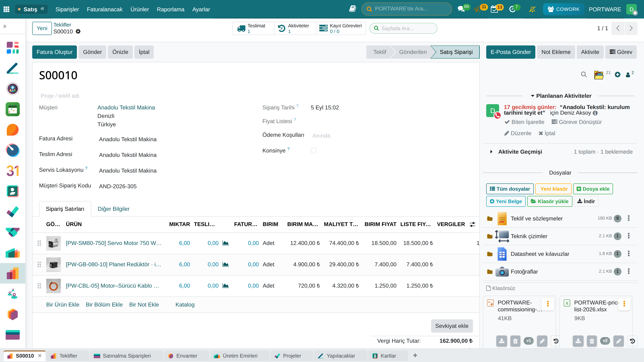Open the apps grid menu icon
The image size is (644, 362).
[x=6, y=9]
